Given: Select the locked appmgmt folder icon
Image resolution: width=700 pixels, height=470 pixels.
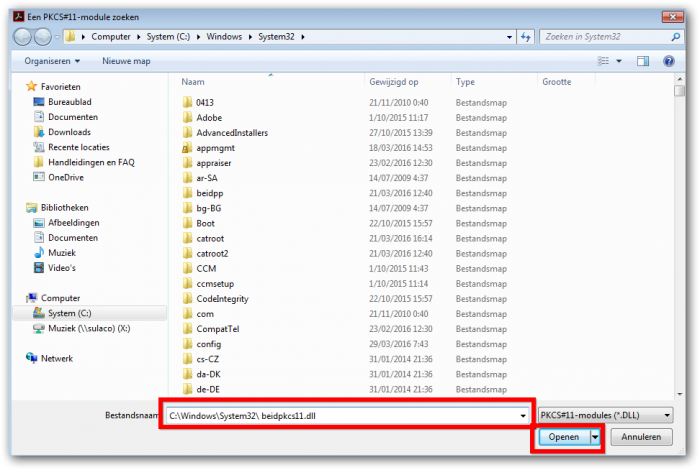Looking at the screenshot, I should tap(188, 148).
